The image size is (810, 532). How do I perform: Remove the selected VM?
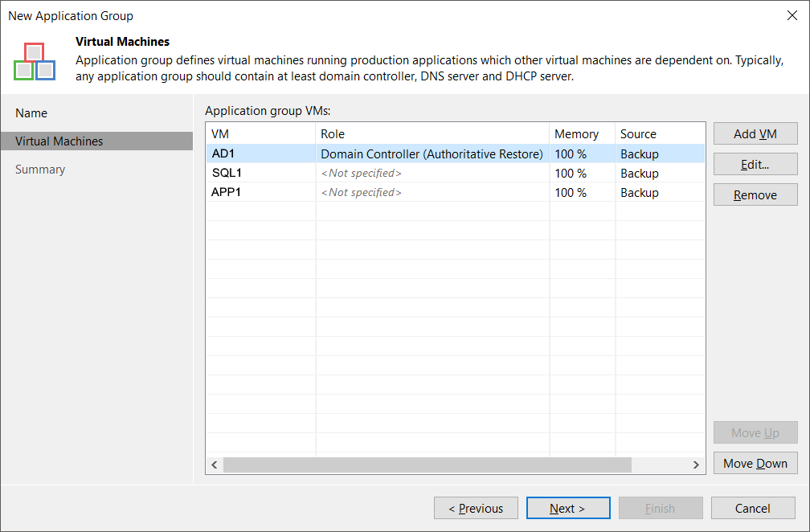755,194
